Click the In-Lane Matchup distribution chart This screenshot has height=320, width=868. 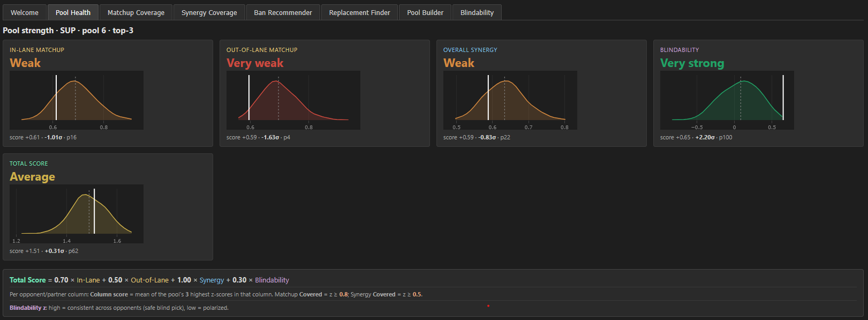click(77, 100)
